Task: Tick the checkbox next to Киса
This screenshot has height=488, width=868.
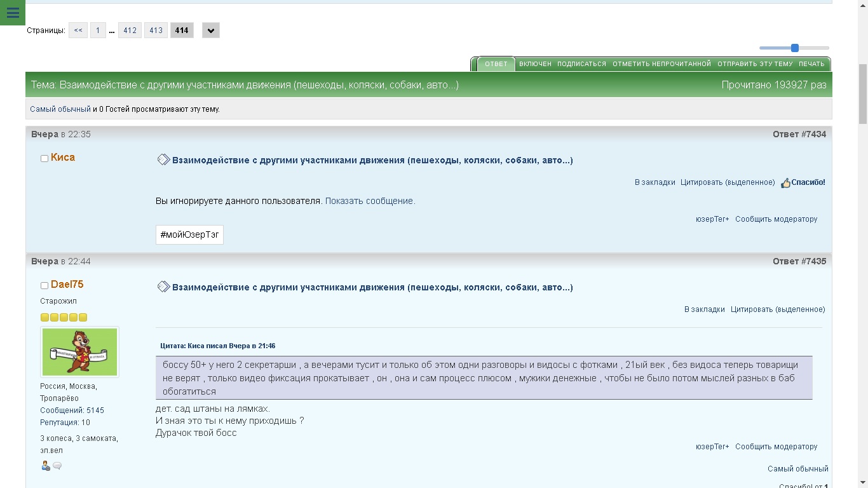Action: tap(44, 158)
